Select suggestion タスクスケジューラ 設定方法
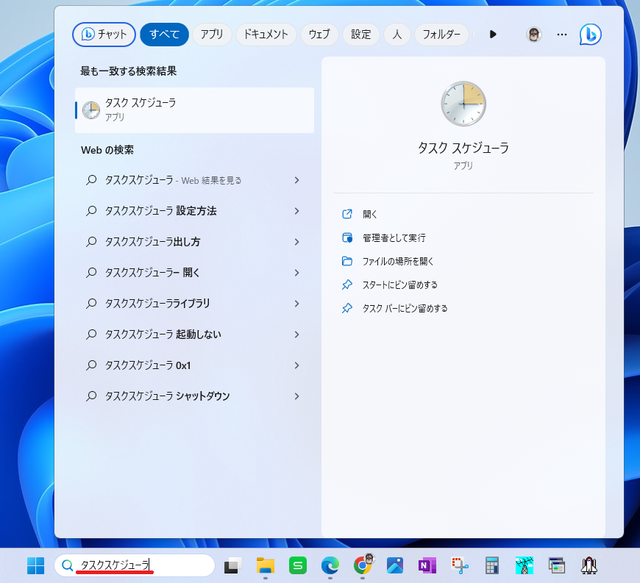 tap(194, 211)
